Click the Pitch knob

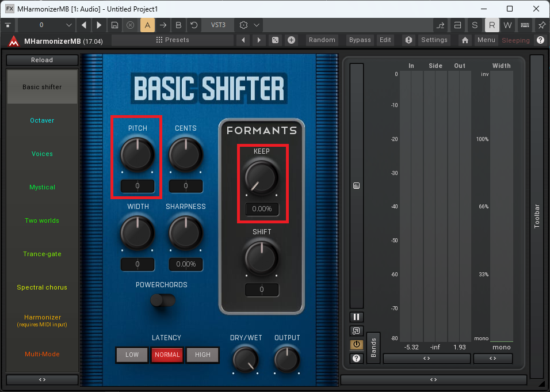point(137,154)
